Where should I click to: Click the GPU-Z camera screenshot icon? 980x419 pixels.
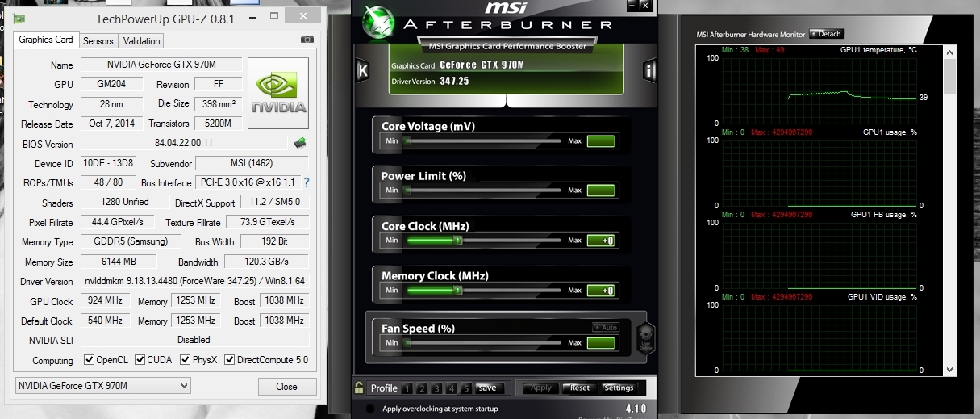(x=307, y=40)
